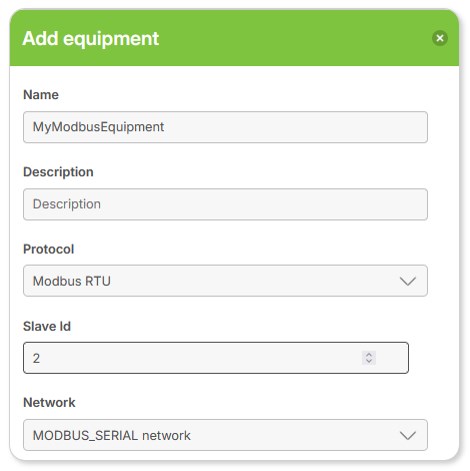Viewport: 470px width, 471px height.
Task: Click the Network field label
Action: point(49,403)
